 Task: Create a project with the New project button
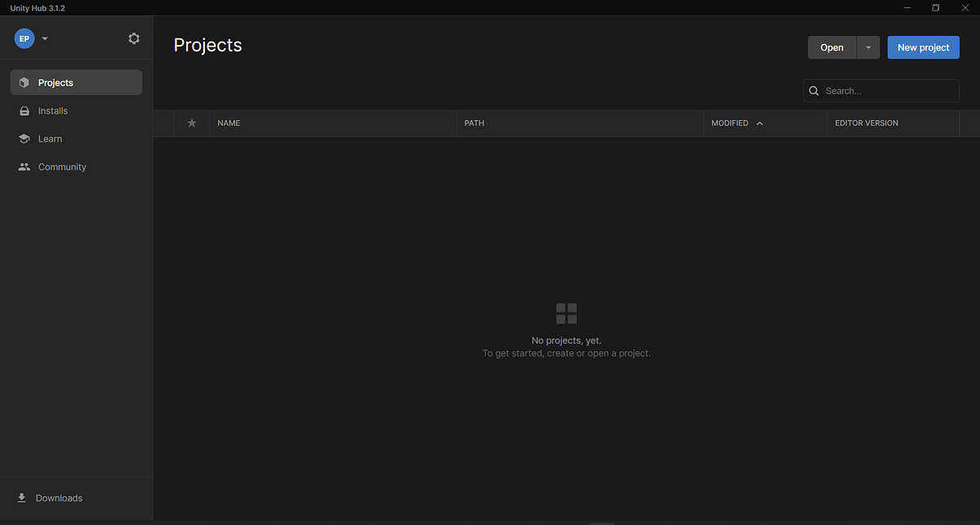click(923, 47)
